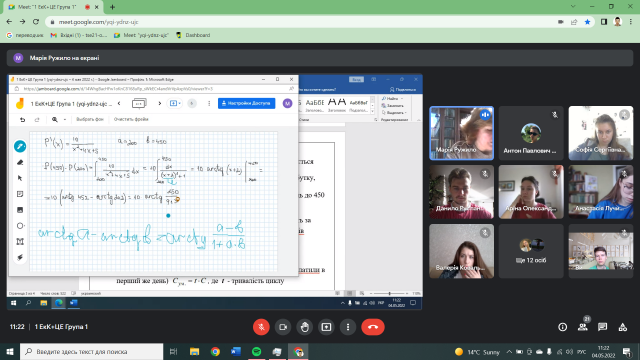Select the Jamboard pen tool
640x360 pixels.
click(20, 146)
